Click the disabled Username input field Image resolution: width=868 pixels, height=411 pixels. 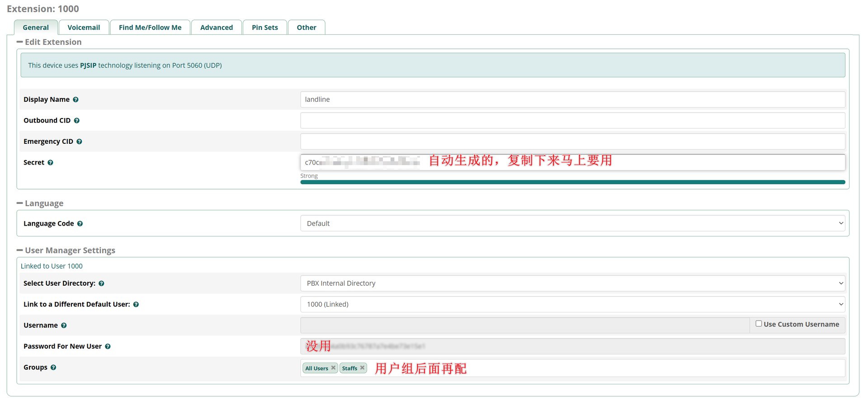point(525,325)
